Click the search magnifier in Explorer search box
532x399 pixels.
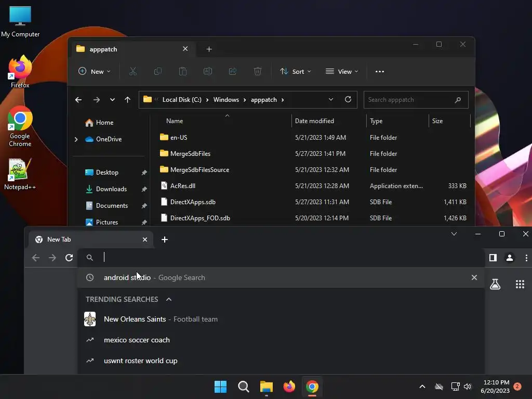458,100
